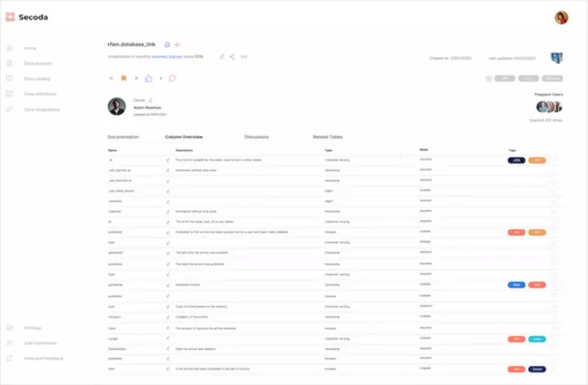588x385 pixels.
Task: Open the Home sidebar icon
Action: pos(9,48)
